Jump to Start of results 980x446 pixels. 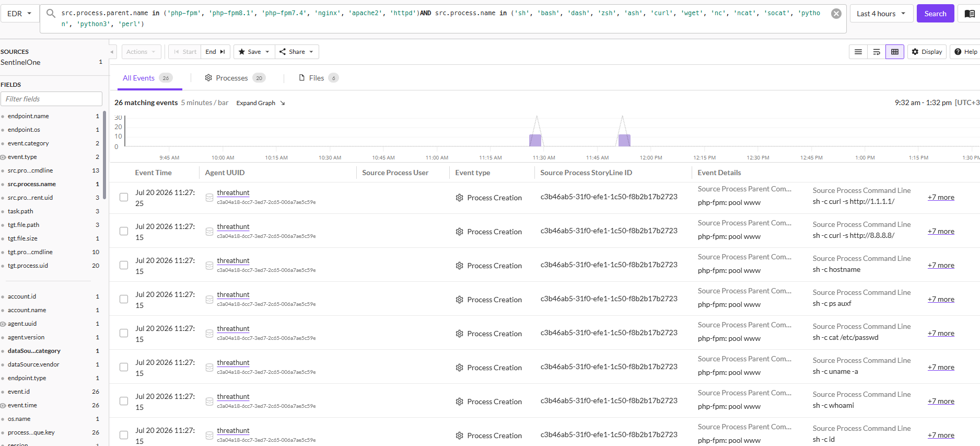[x=185, y=52]
